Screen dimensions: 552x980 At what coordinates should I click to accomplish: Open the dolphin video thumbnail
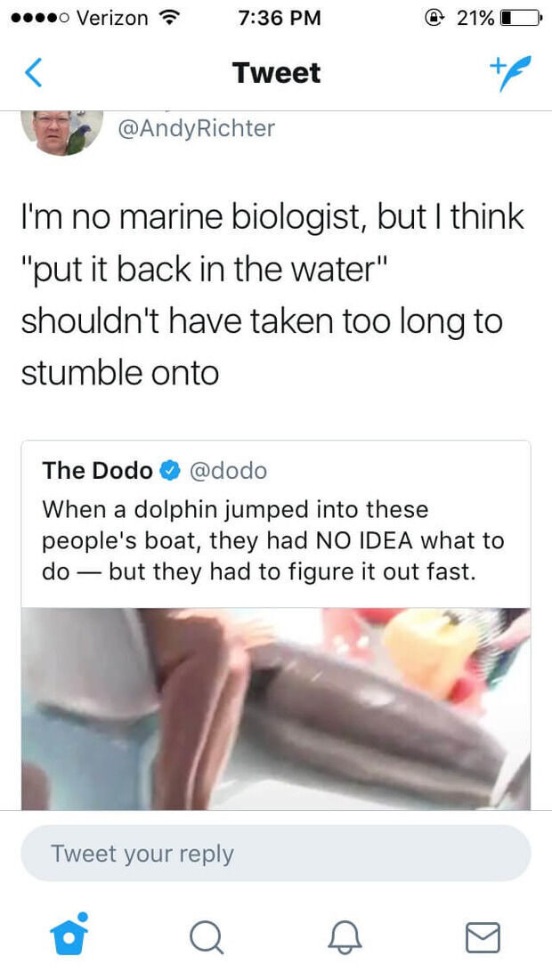point(276,709)
